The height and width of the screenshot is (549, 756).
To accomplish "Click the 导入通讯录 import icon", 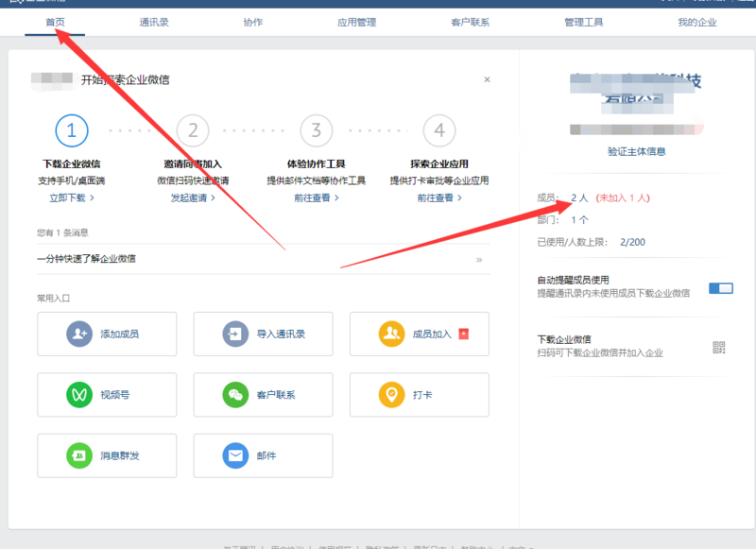I will point(235,334).
